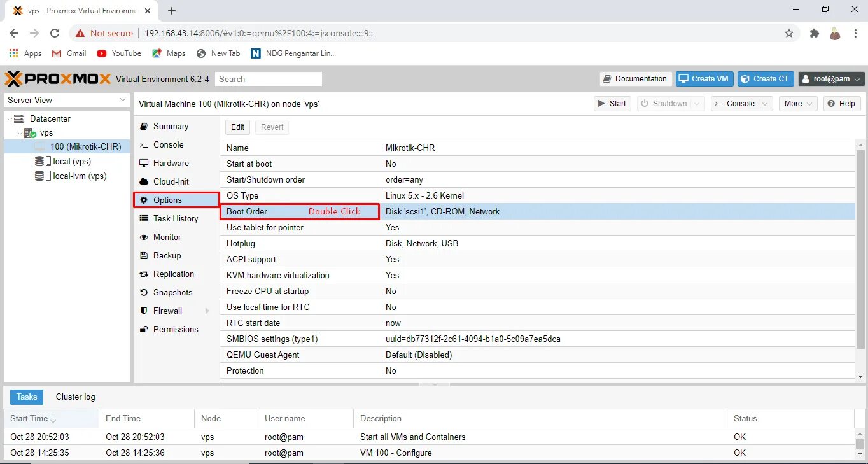
Task: Bookmark this page with star icon
Action: point(789,33)
